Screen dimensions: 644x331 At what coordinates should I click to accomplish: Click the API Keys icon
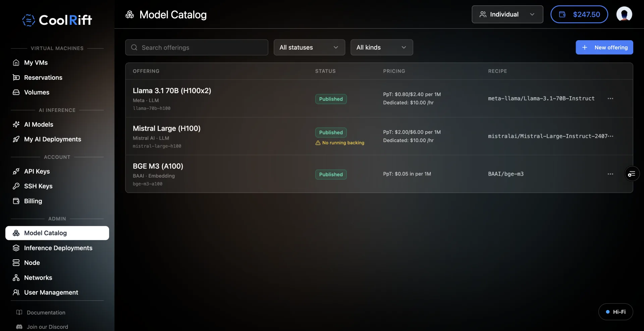point(16,171)
